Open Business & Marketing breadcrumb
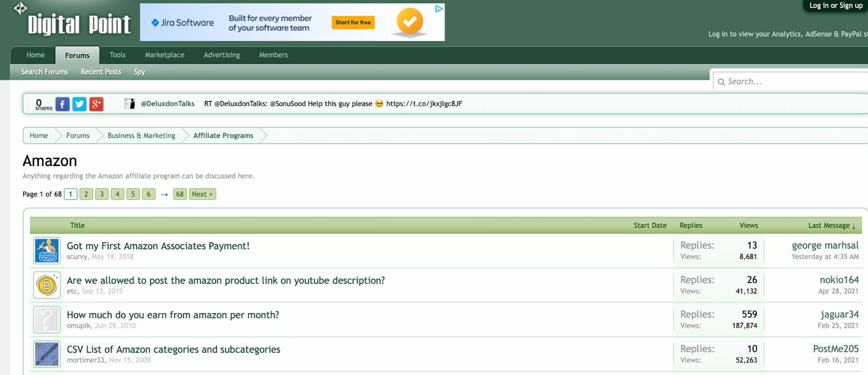868x375 pixels. tap(141, 136)
